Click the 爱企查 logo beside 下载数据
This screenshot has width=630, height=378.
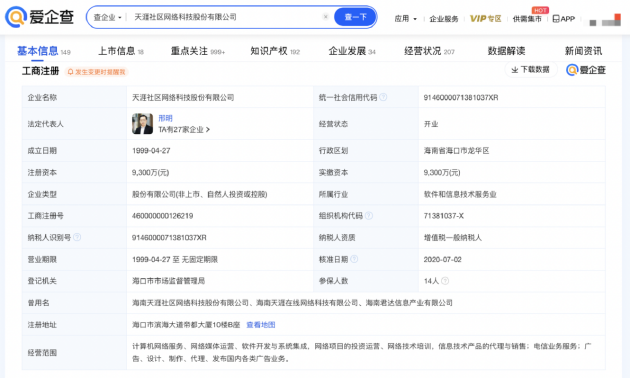(586, 70)
